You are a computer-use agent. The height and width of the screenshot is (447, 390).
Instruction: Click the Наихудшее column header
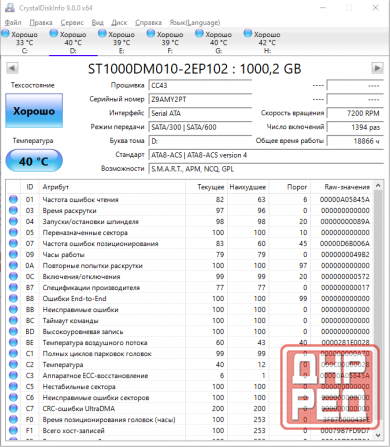coord(248,187)
